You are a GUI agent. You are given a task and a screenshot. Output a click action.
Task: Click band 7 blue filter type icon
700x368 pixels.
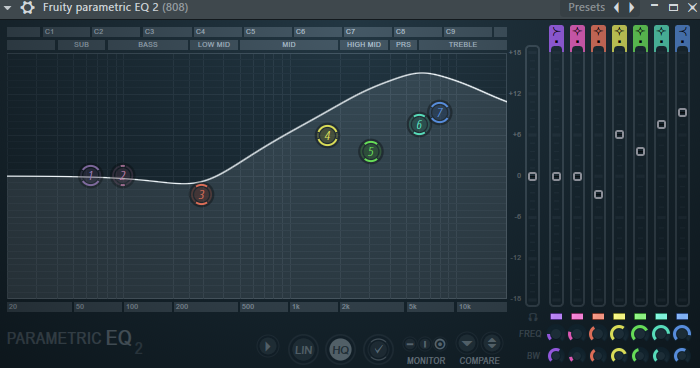coord(682,34)
